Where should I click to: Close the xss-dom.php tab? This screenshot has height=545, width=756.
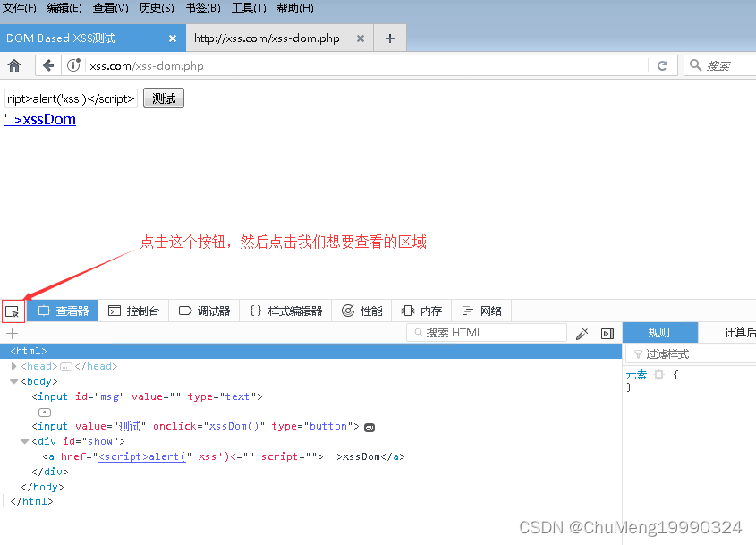tap(361, 38)
